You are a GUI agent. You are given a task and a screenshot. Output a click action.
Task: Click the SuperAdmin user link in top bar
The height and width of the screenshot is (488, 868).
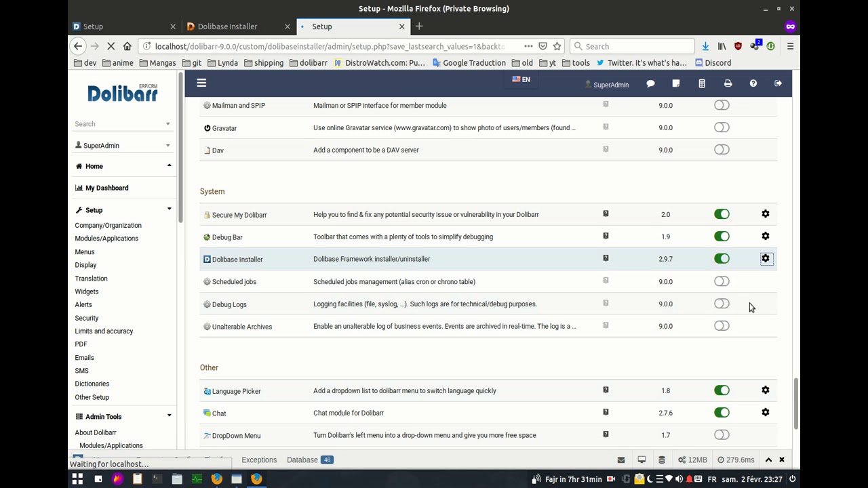(x=607, y=85)
